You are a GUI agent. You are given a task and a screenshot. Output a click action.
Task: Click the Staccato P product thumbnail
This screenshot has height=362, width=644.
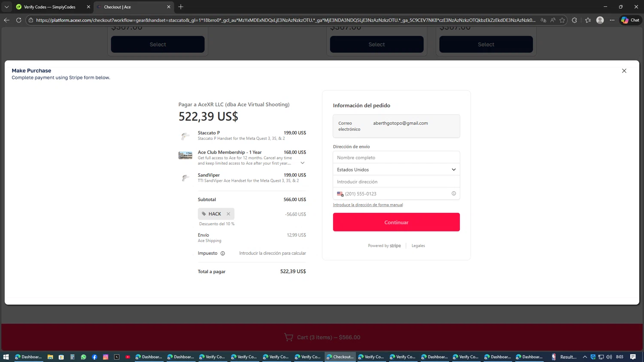click(185, 136)
